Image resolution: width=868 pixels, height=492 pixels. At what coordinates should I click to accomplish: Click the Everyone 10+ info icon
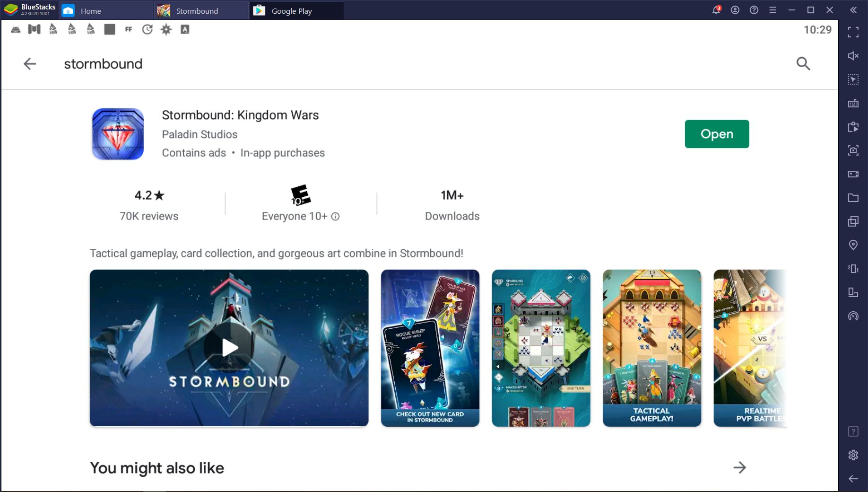335,216
